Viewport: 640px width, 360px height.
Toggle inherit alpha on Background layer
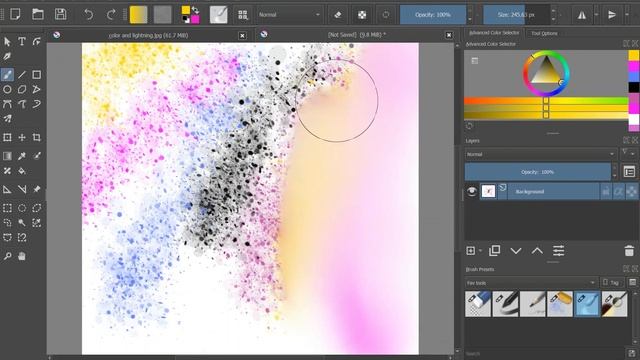(618, 191)
